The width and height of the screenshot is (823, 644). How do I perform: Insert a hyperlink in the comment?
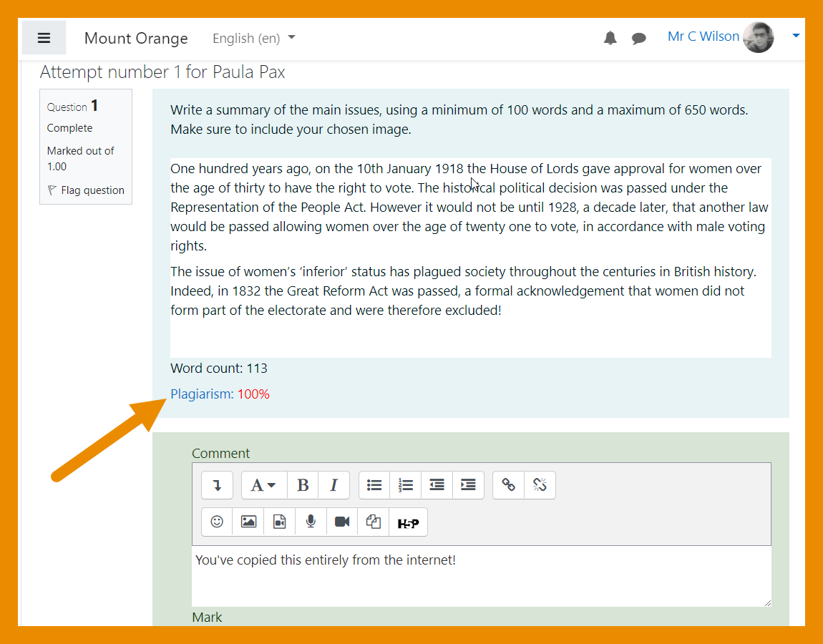508,485
